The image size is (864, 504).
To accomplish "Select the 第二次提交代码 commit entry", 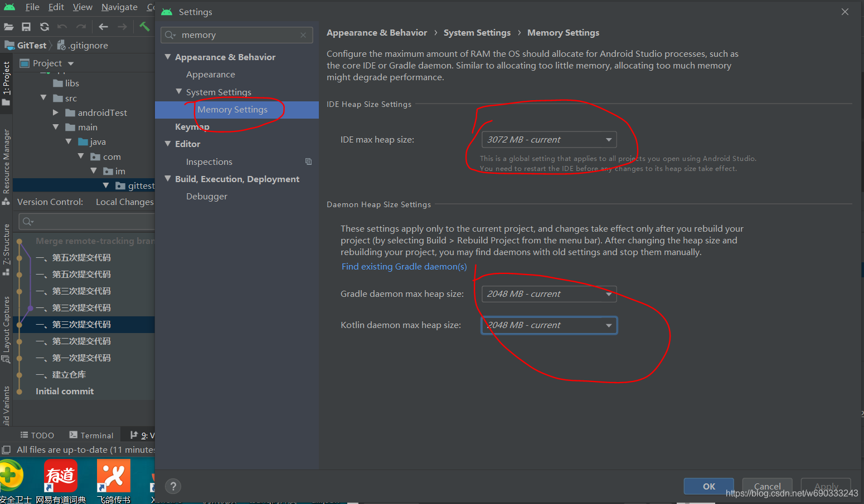I will pyautogui.click(x=73, y=341).
